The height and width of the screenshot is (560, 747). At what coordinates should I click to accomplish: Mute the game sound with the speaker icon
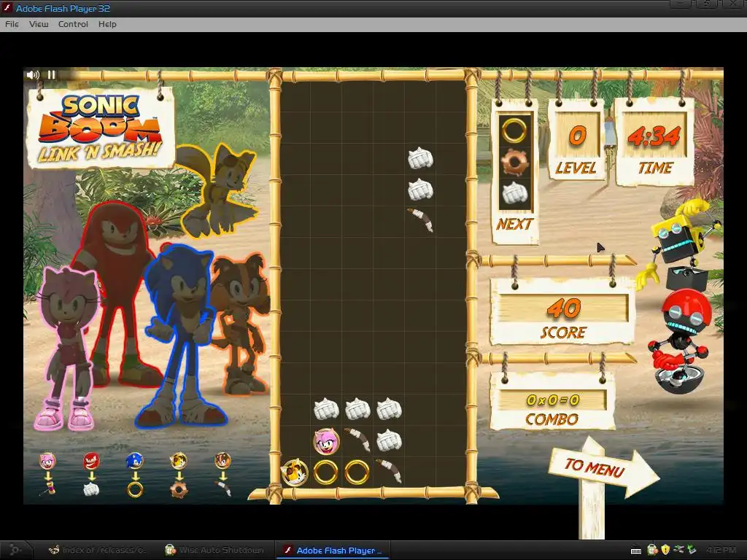pyautogui.click(x=33, y=75)
